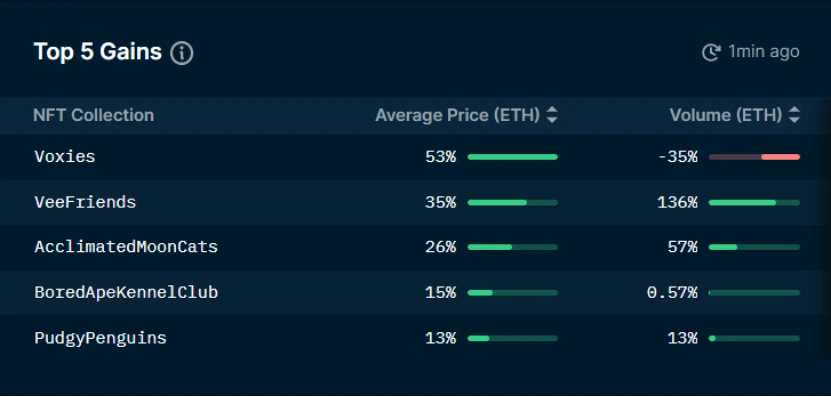Click the info icon beside Top 5 Gains
831x397 pixels.
pyautogui.click(x=182, y=53)
